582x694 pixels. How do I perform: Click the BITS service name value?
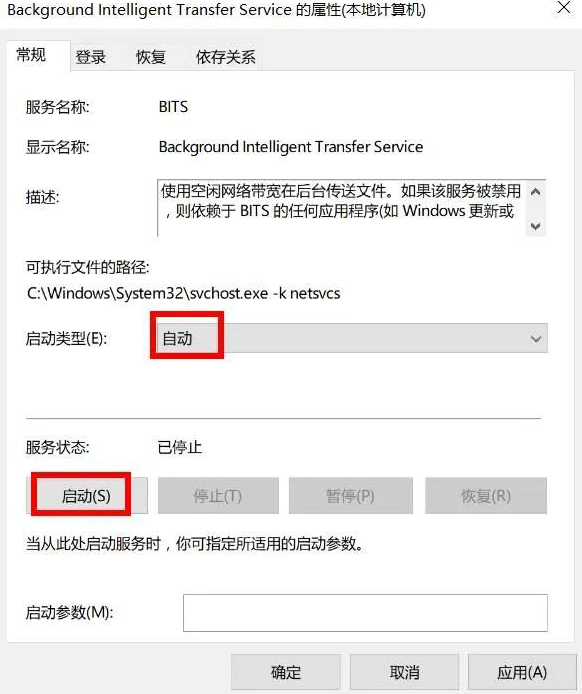(x=173, y=107)
